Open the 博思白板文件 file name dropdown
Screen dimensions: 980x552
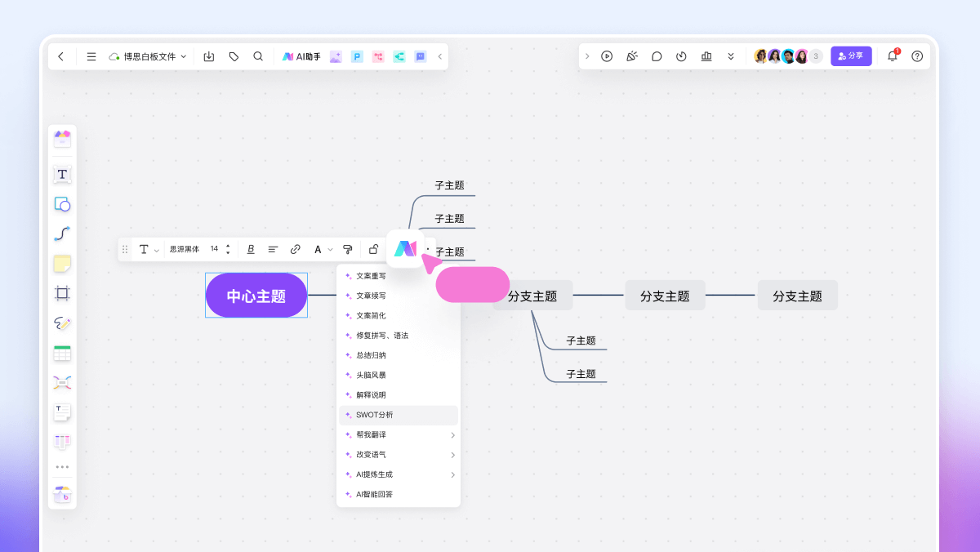[148, 56]
